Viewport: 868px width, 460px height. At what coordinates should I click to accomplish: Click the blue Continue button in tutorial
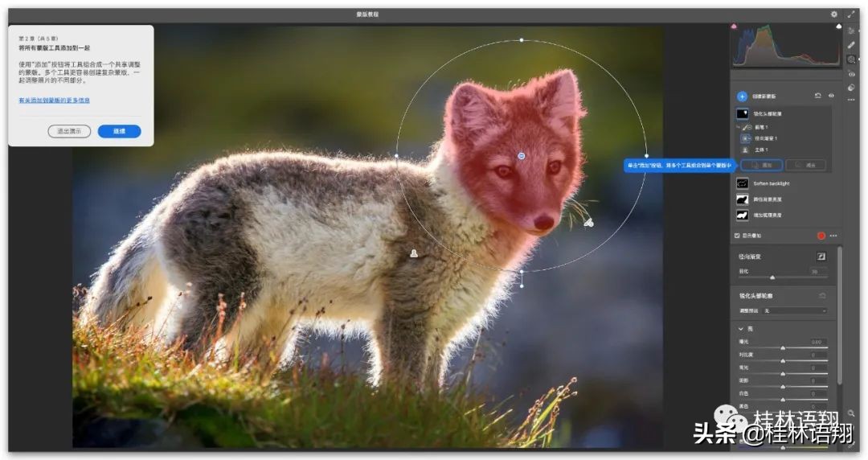coord(119,131)
